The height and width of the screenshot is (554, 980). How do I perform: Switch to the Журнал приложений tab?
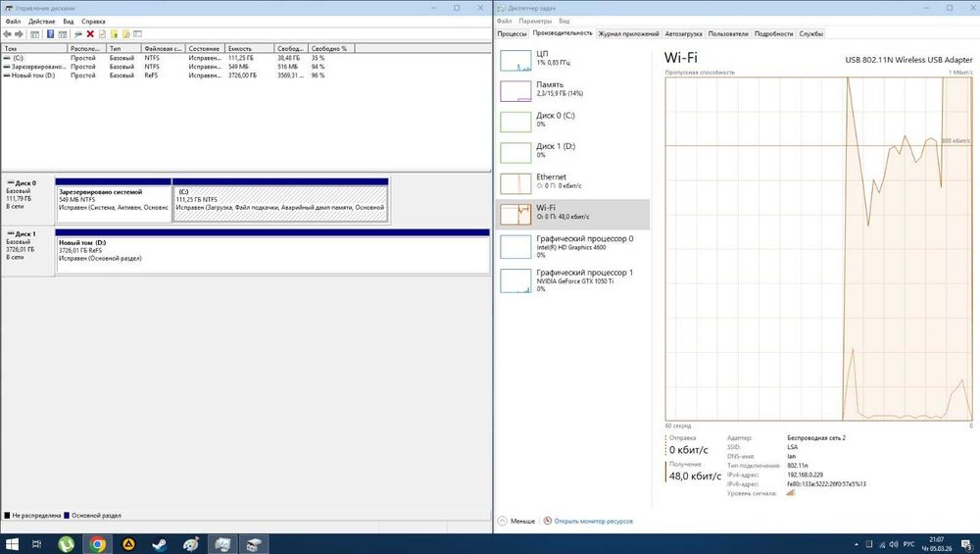tap(629, 33)
